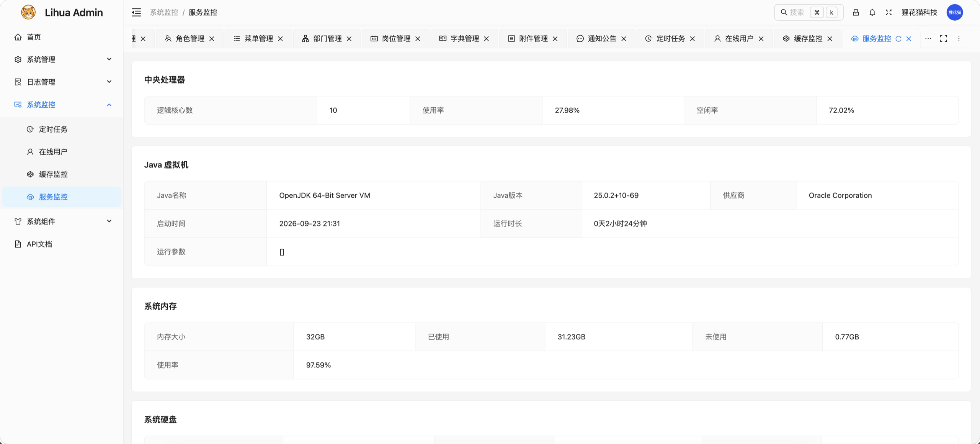This screenshot has height=444, width=980.
Task: Open 缓存监控 in sidebar
Action: point(61,174)
